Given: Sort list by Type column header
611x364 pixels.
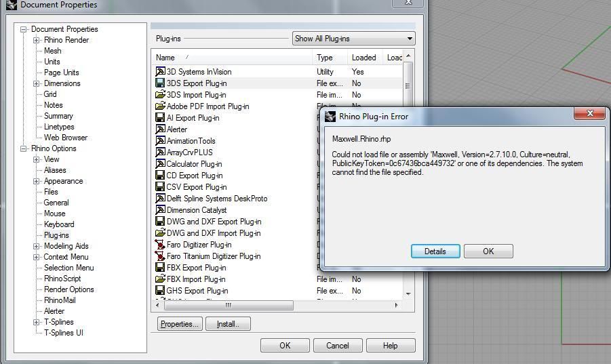Looking at the screenshot, I should (330, 58).
